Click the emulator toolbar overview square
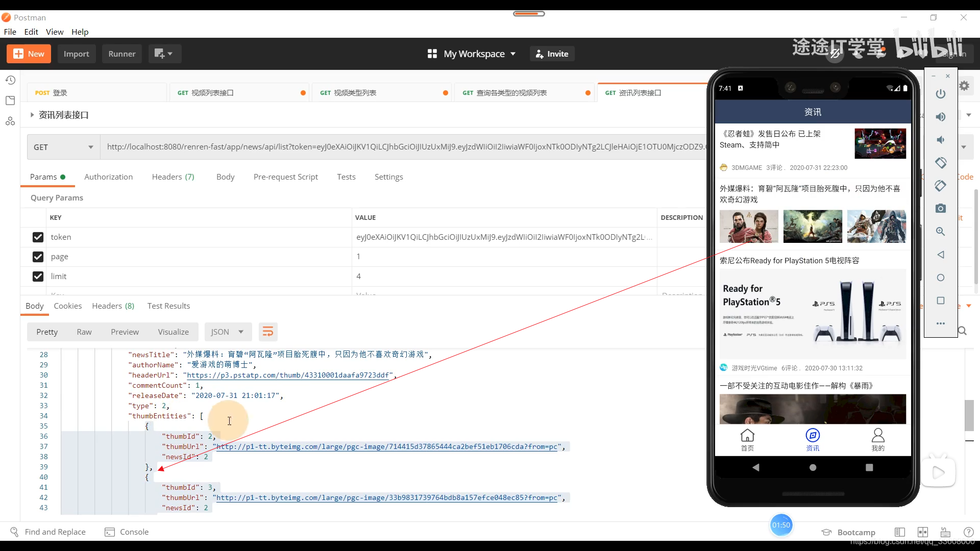Viewport: 980px width, 551px height. coord(941,300)
